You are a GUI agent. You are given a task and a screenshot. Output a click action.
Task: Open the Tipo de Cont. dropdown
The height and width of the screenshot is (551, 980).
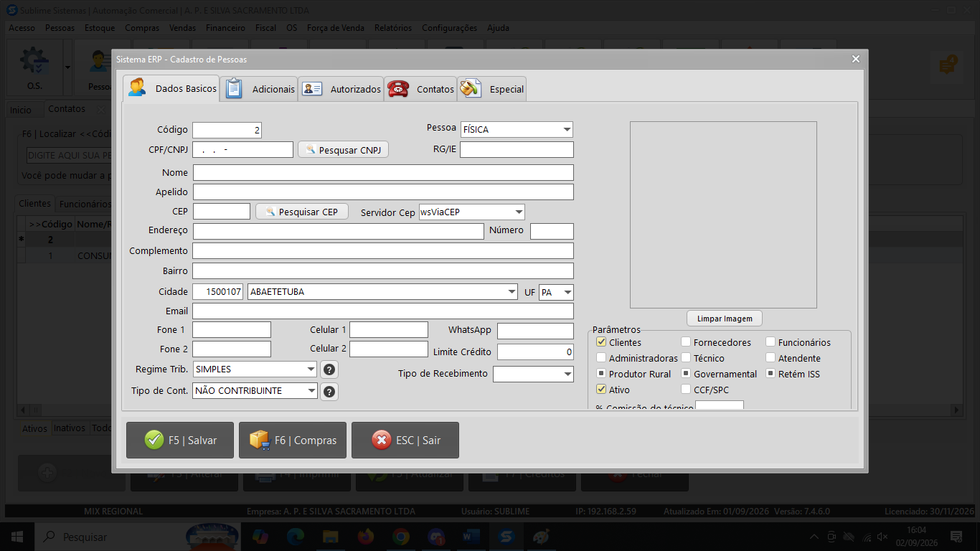point(311,391)
